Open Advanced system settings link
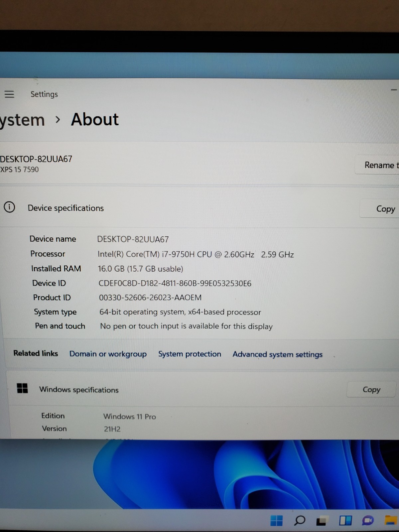The width and height of the screenshot is (399, 532). click(x=277, y=354)
